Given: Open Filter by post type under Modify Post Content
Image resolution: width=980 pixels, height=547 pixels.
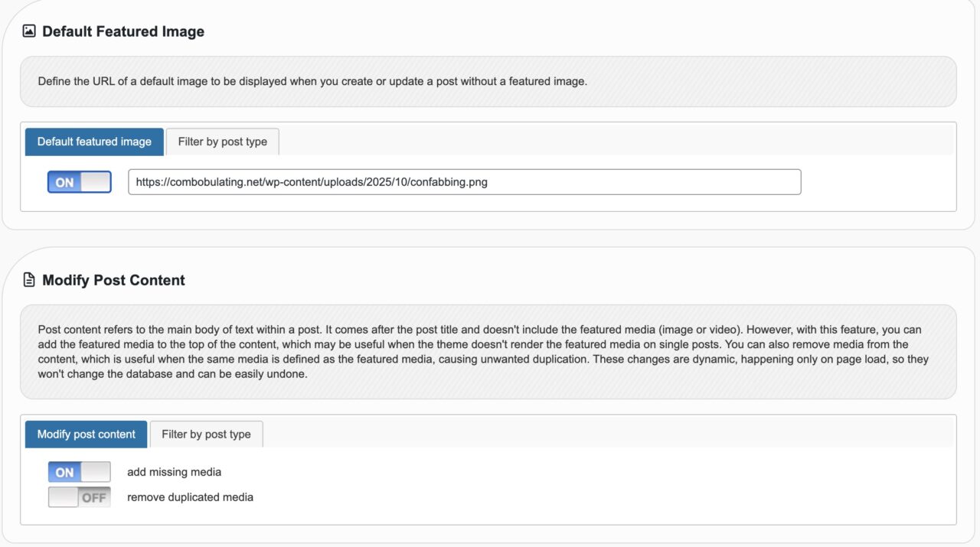Looking at the screenshot, I should tap(206, 434).
